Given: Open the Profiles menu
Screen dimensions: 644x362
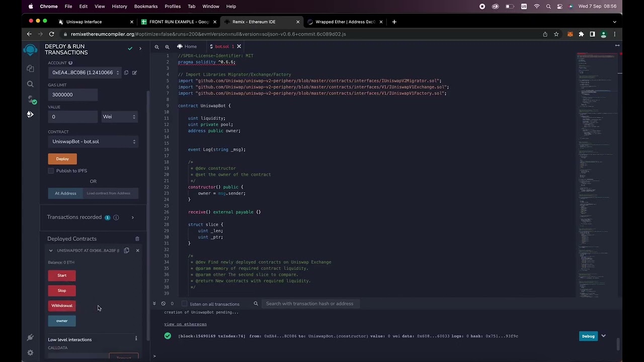Looking at the screenshot, I should (x=173, y=7).
